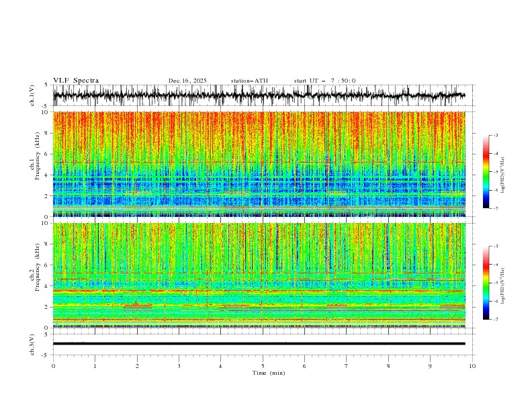This screenshot has height=411, width=532.
Task: Click the ch.2 frequency tick label "6"
Action: (47, 265)
